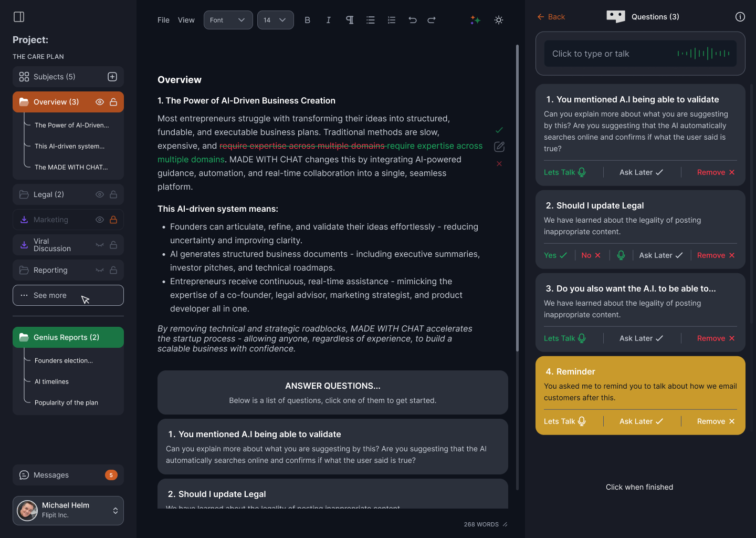
Task: Open the File menu
Action: point(163,20)
